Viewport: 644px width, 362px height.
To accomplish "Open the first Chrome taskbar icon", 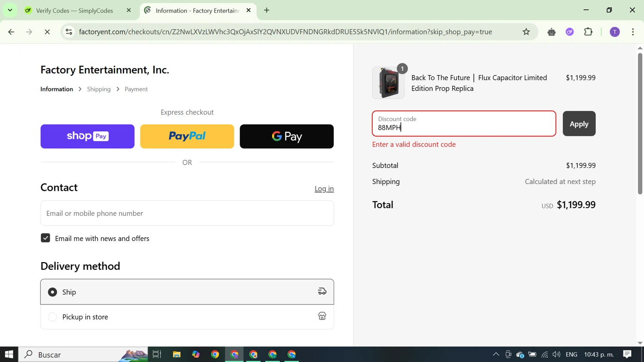I will click(215, 354).
